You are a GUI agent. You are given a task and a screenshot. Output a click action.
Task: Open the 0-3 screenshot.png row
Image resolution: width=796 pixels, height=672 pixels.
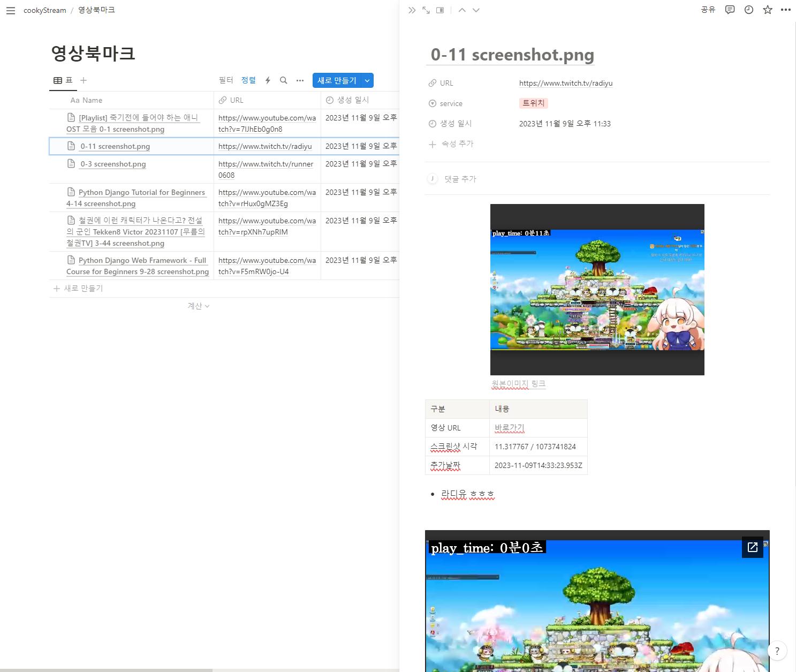pyautogui.click(x=113, y=164)
